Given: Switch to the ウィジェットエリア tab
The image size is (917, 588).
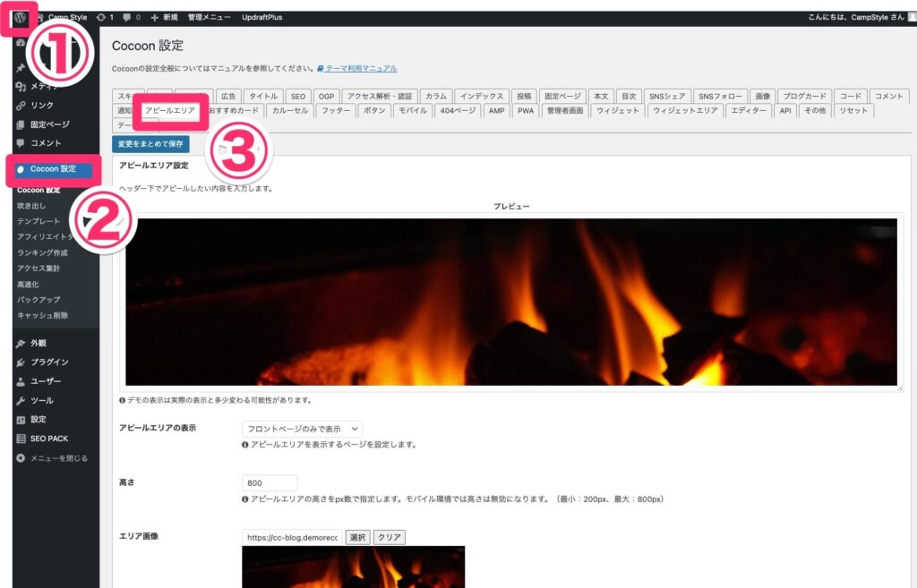Looking at the screenshot, I should (x=685, y=110).
